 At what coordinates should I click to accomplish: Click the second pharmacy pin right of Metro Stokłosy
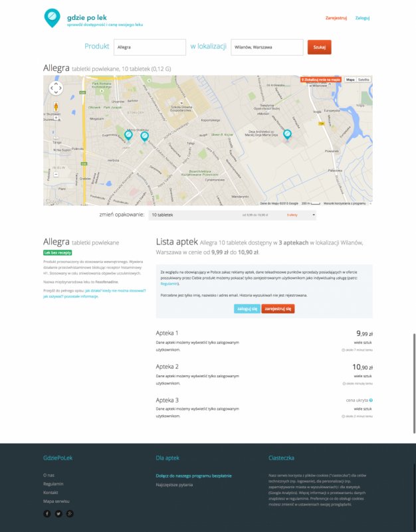tap(144, 137)
